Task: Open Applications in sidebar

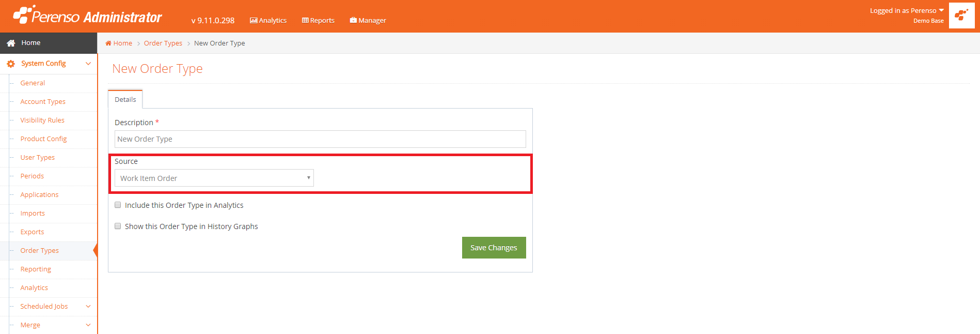Action: (39, 194)
